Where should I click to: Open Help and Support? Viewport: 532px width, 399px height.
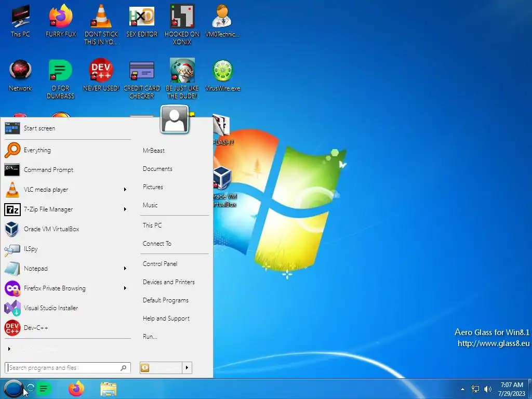coord(166,318)
